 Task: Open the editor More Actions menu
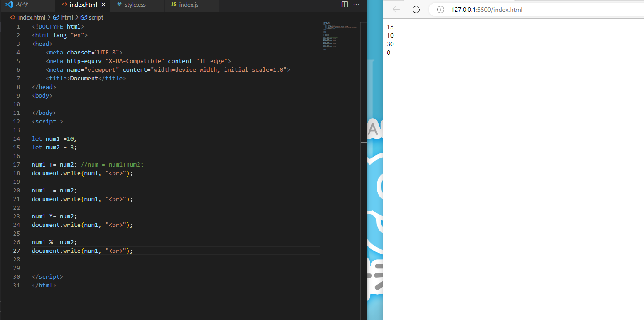(x=356, y=5)
